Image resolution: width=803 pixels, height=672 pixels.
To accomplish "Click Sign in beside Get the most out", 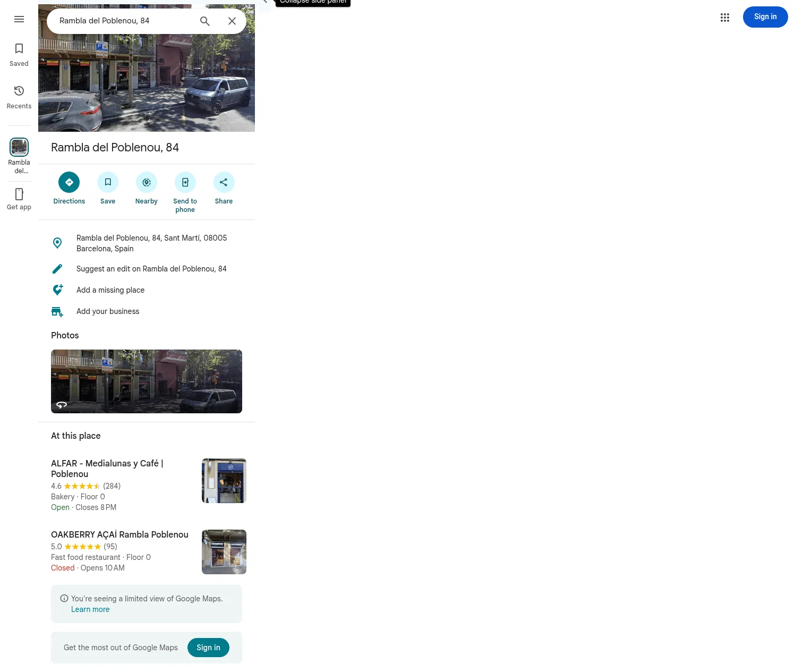I will tap(208, 648).
